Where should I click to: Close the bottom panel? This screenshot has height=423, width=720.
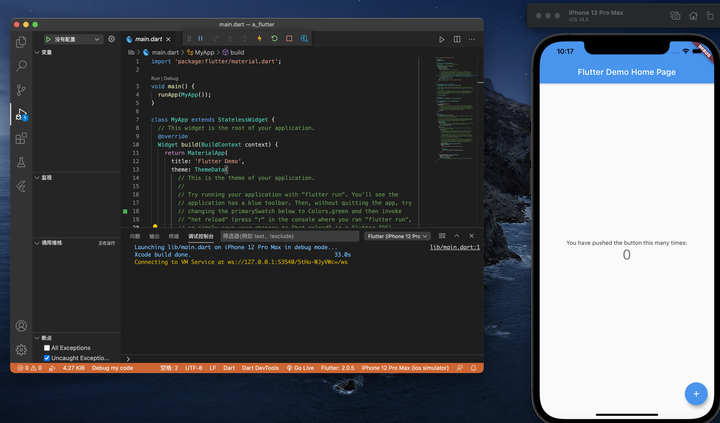click(472, 236)
